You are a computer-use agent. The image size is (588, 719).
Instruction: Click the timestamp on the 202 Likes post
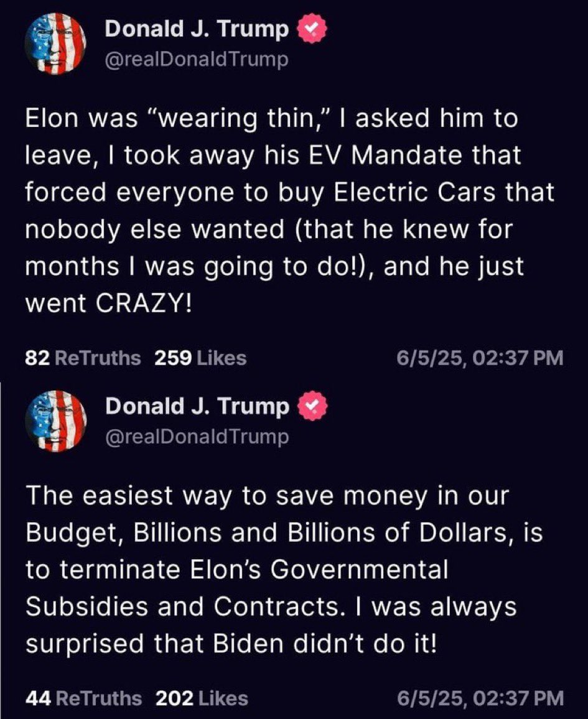480,698
